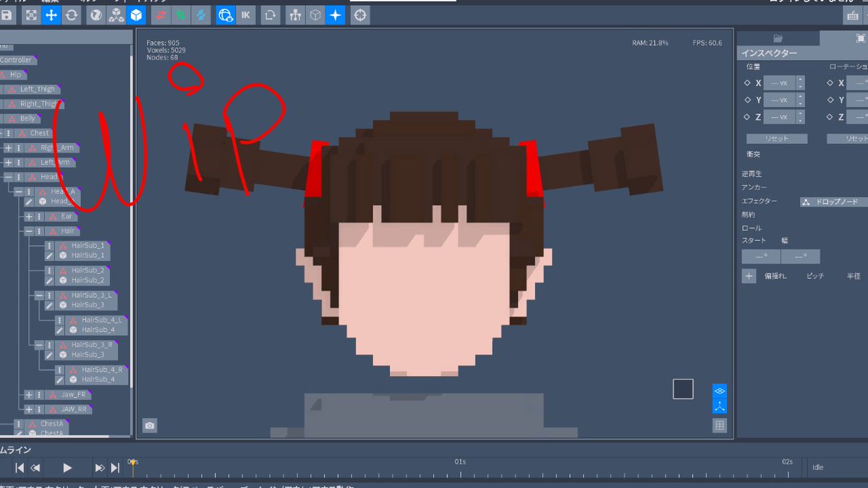Collapse the HairSub_3_R node
This screenshot has height=488, width=868.
pyautogui.click(x=39, y=345)
